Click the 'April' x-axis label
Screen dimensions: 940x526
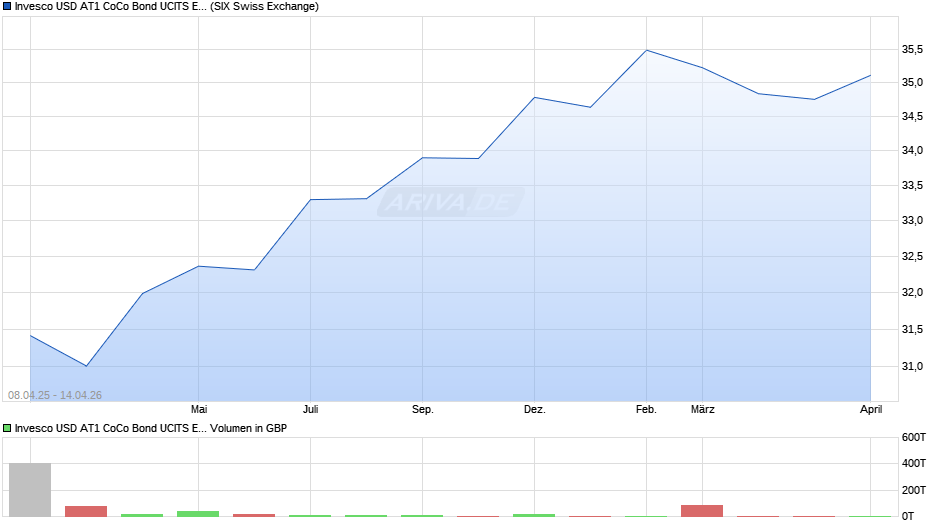point(871,410)
